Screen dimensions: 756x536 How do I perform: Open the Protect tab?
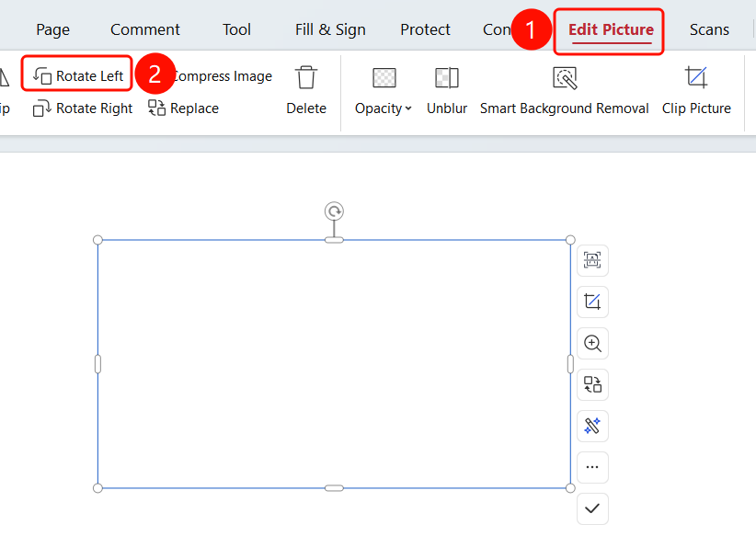[x=425, y=30]
